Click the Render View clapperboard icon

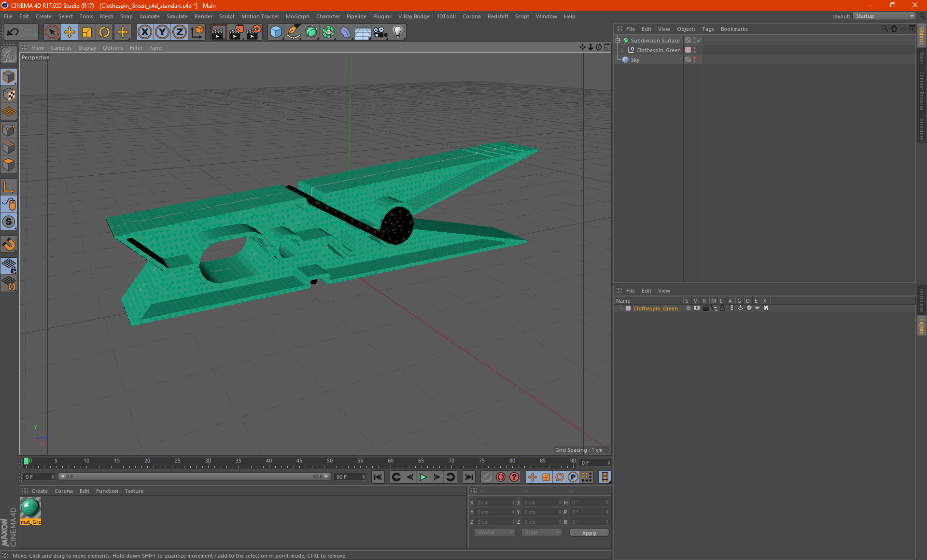tap(218, 32)
